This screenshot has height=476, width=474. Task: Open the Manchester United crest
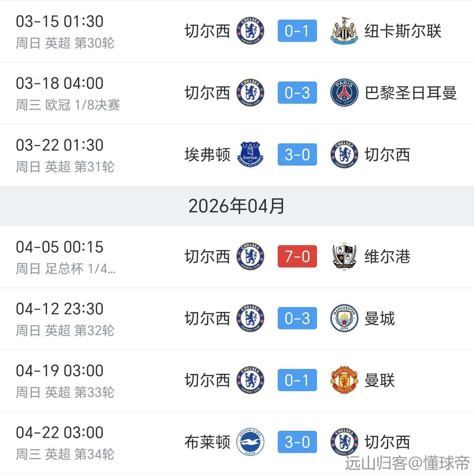344,380
